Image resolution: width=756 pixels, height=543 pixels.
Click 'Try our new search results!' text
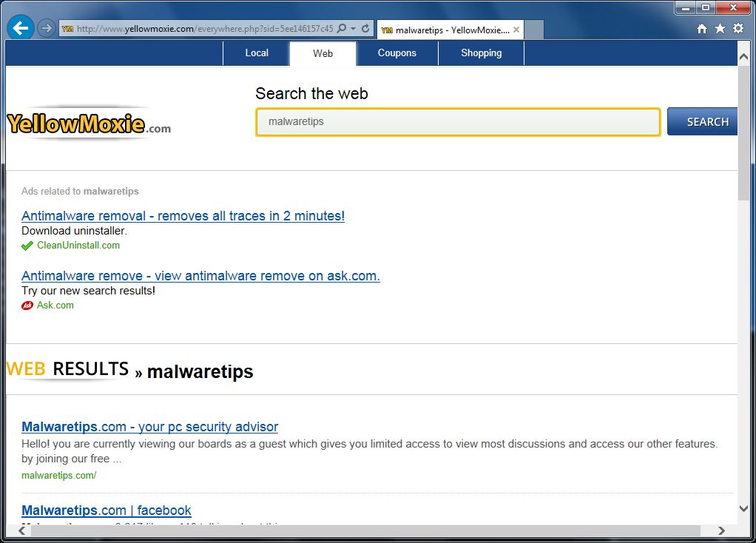(88, 291)
